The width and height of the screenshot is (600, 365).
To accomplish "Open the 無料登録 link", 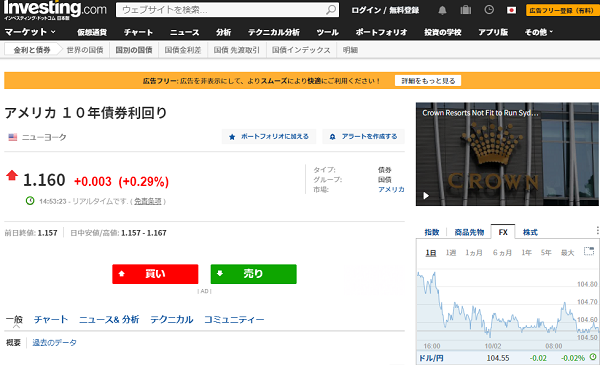I will [404, 10].
